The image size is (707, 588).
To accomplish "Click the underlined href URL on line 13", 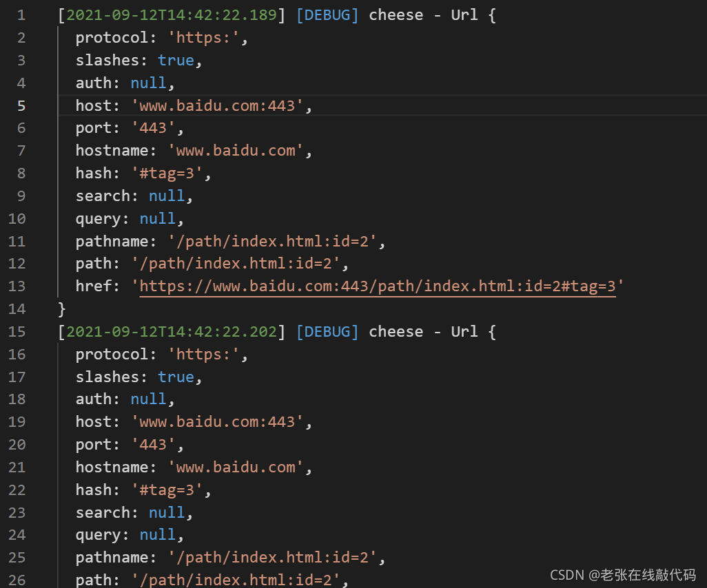I will 378,286.
